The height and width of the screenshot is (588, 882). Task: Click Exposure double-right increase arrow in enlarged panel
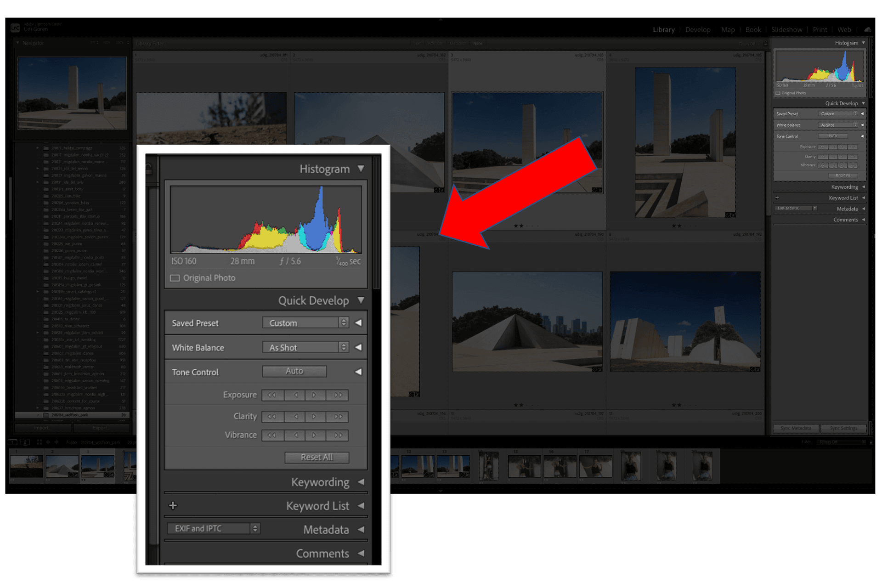338,395
